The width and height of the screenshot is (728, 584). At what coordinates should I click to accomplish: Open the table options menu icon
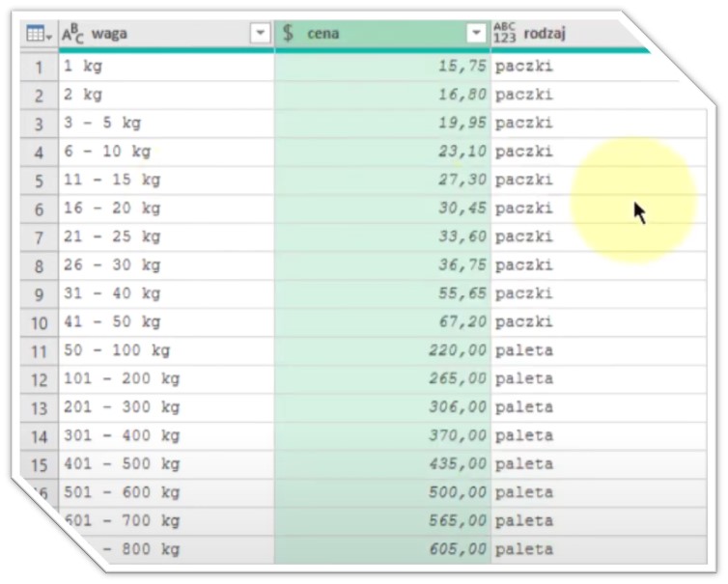pos(37,34)
